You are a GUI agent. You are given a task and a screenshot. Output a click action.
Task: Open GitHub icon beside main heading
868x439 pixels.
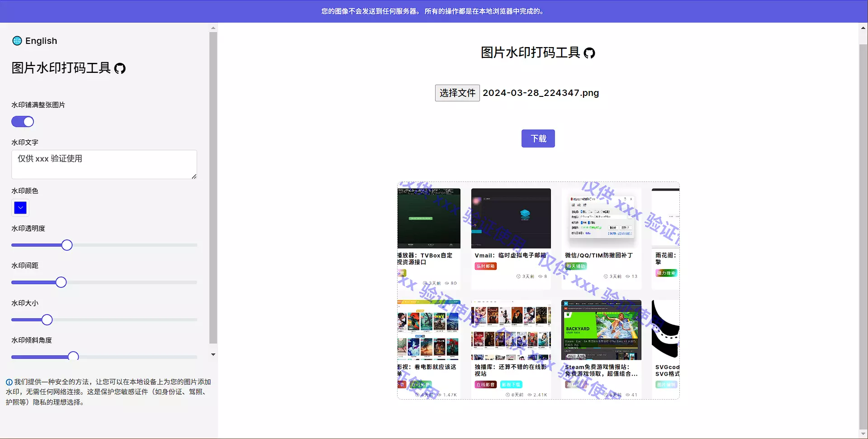click(589, 53)
